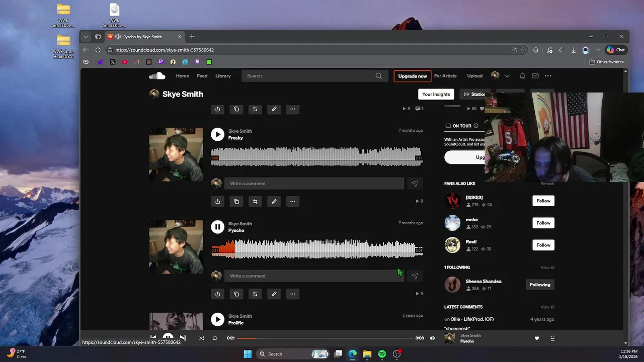The height and width of the screenshot is (362, 644).
Task: Open X bookmark in favorites bar
Action: click(112, 62)
